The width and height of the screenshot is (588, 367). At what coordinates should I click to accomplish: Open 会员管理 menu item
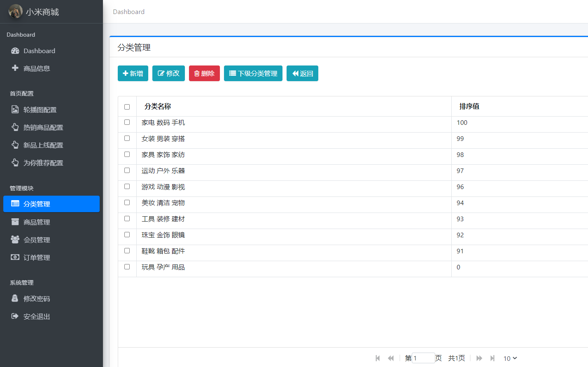[51, 240]
